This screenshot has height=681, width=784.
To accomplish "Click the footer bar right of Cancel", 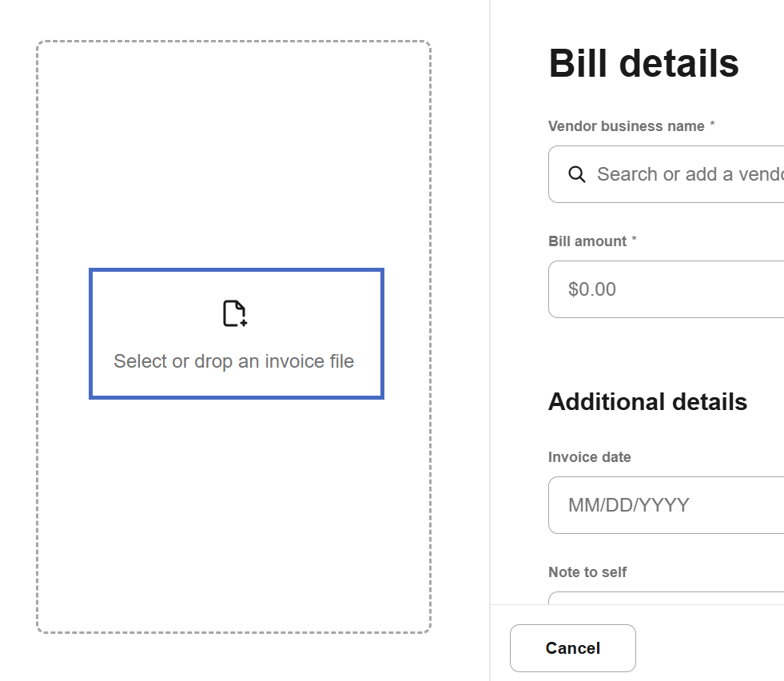I will 711,647.
